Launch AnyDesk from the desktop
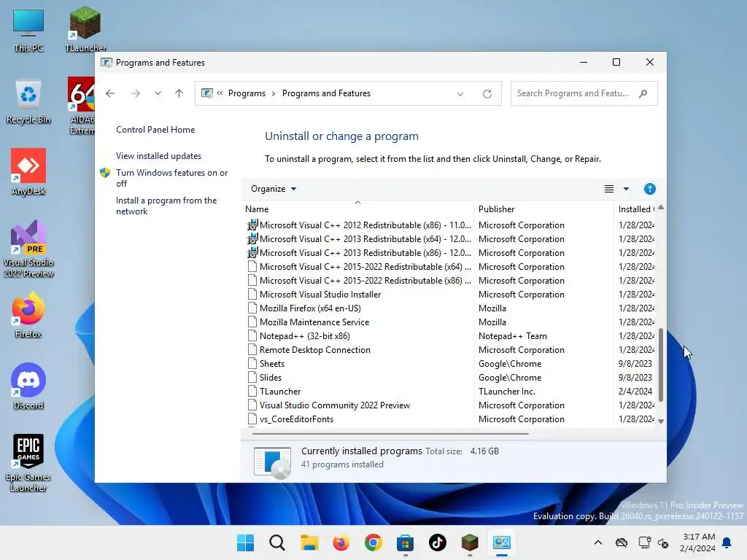The height and width of the screenshot is (560, 747). 28,172
